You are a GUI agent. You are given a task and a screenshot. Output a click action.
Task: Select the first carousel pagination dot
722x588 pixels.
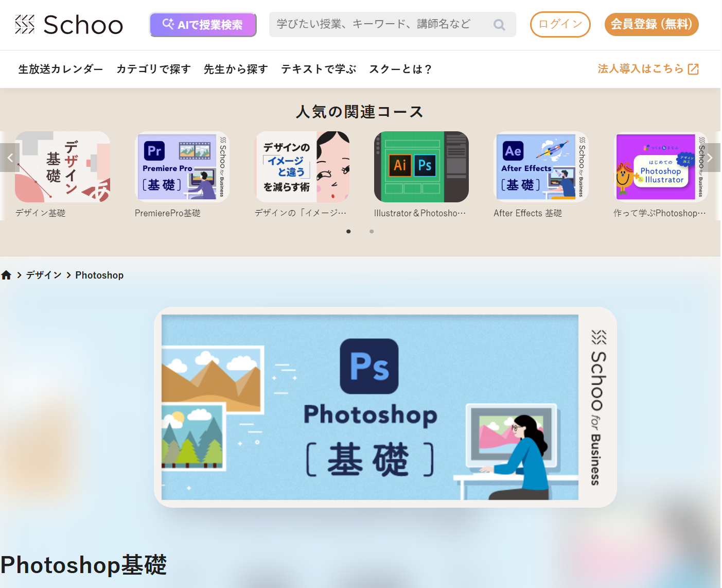click(349, 231)
